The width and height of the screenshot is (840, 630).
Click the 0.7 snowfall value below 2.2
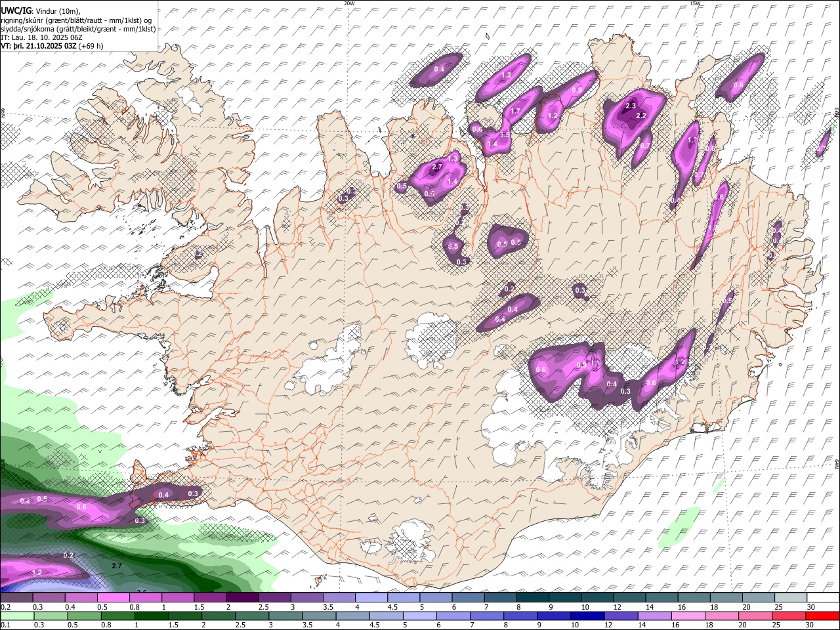point(645,146)
